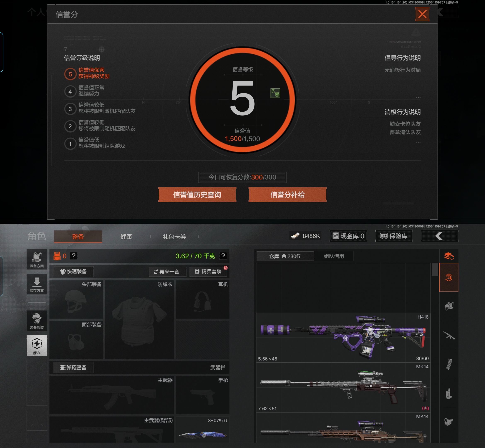Click the warehouse auto-sort stack icon
Screen dimensions: 485x448
coord(449,256)
